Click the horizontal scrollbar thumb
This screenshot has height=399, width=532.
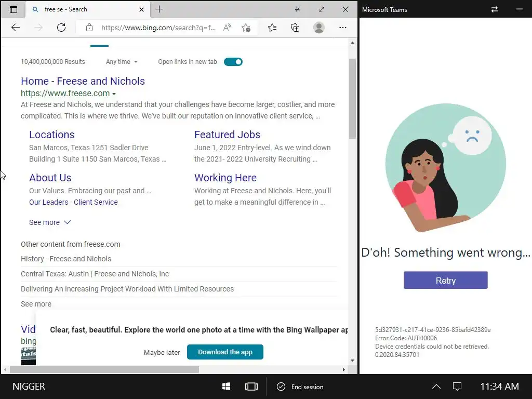coord(104,369)
